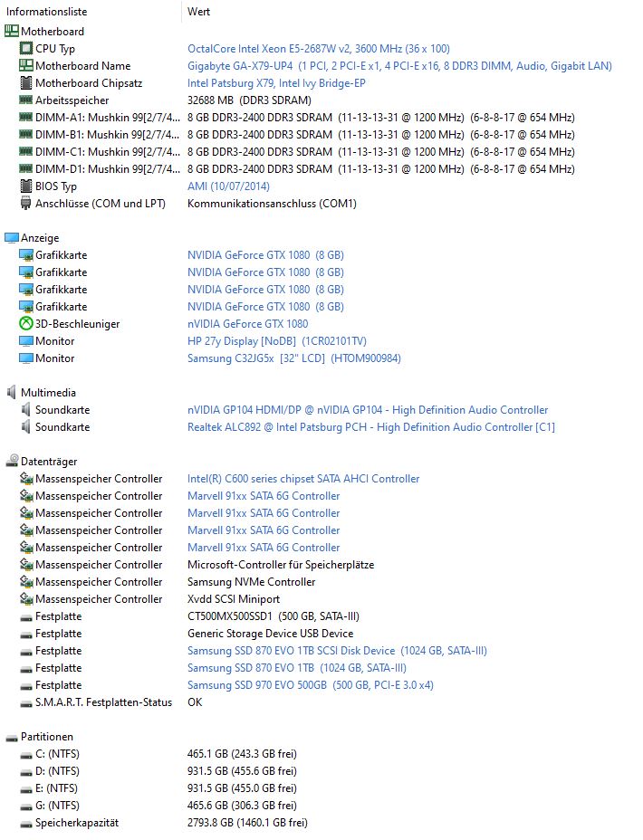Select the Arbeitsspeicher 32688 MB value
Screen dimensions: 643x840
click(249, 100)
